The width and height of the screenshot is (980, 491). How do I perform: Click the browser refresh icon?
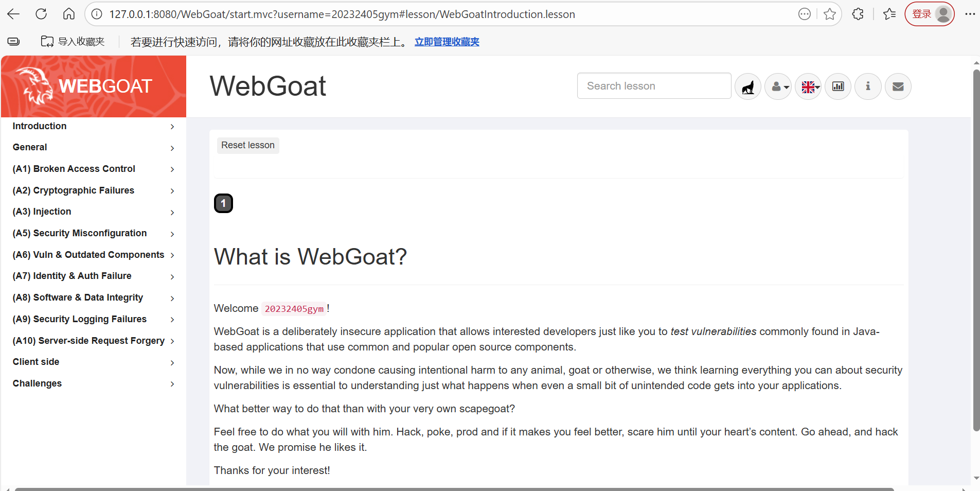(41, 14)
